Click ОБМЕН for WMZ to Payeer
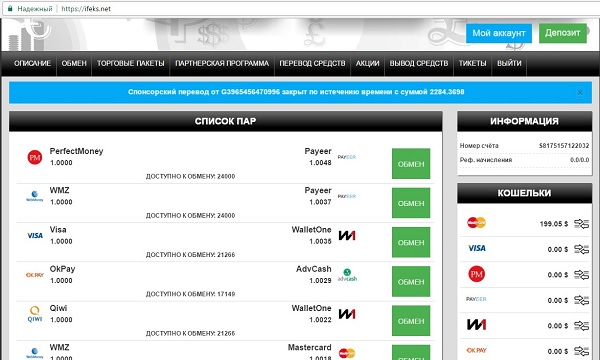 411,203
